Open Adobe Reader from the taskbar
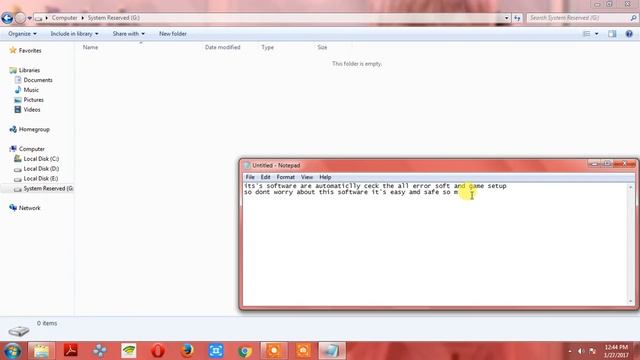The height and width of the screenshot is (360, 640). [x=71, y=351]
